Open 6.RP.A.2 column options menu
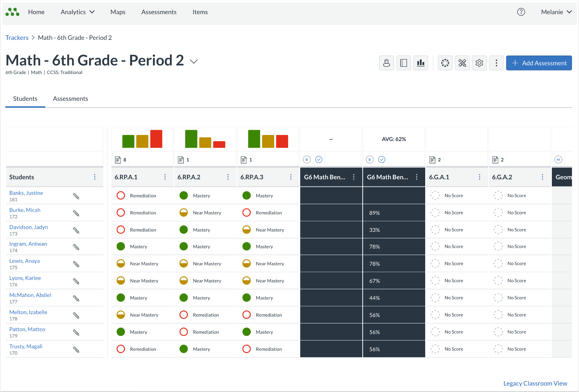The width and height of the screenshot is (579, 392). (228, 177)
